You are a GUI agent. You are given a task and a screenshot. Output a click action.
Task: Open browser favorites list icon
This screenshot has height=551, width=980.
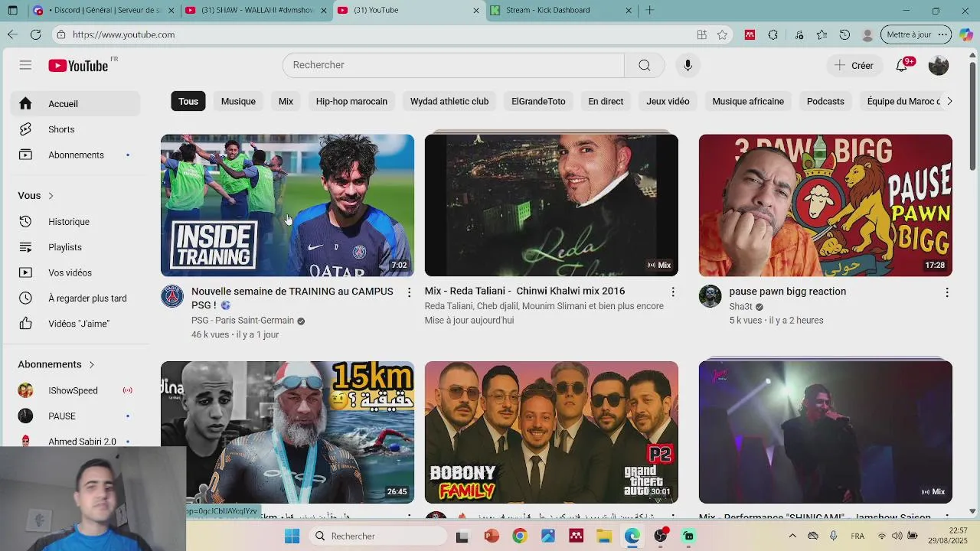point(822,34)
